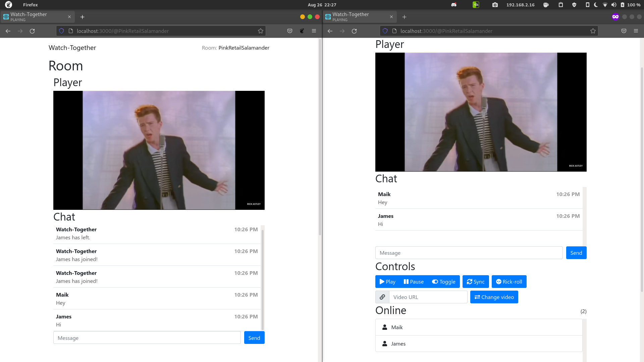
Task: Open a new tab in the right window
Action: (x=404, y=17)
